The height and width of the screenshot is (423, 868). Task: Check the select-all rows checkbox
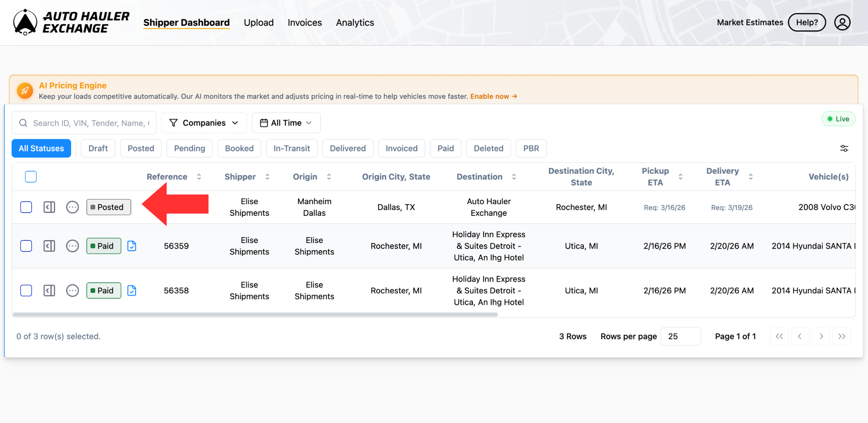(x=31, y=177)
